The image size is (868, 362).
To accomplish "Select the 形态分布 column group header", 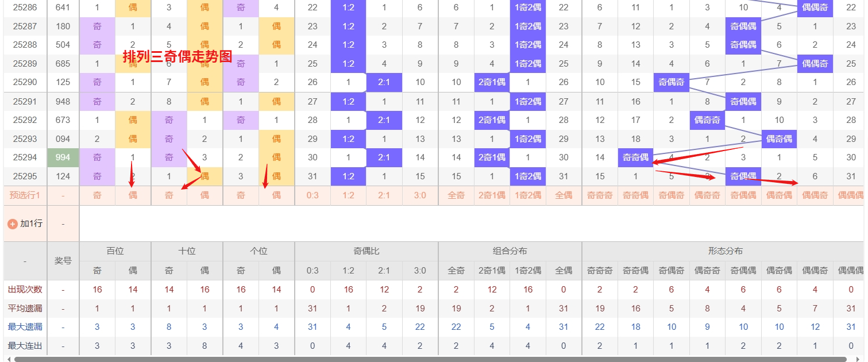I will coord(725,251).
